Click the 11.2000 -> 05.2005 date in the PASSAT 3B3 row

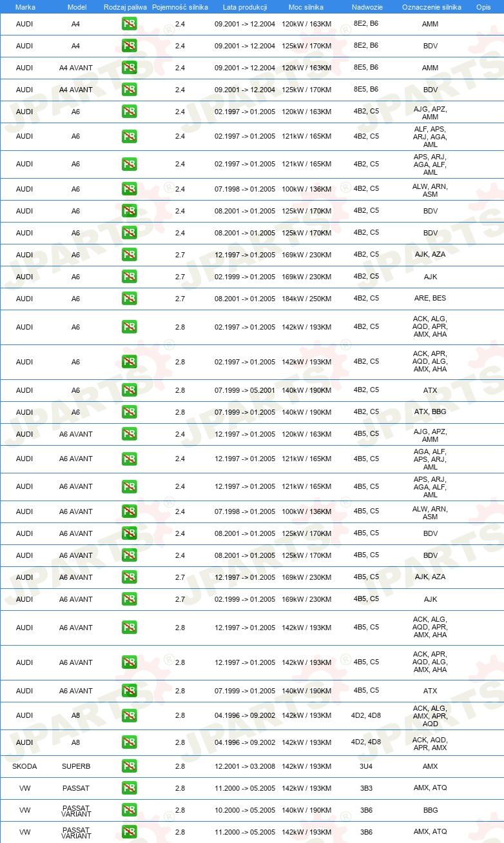pyautogui.click(x=245, y=788)
